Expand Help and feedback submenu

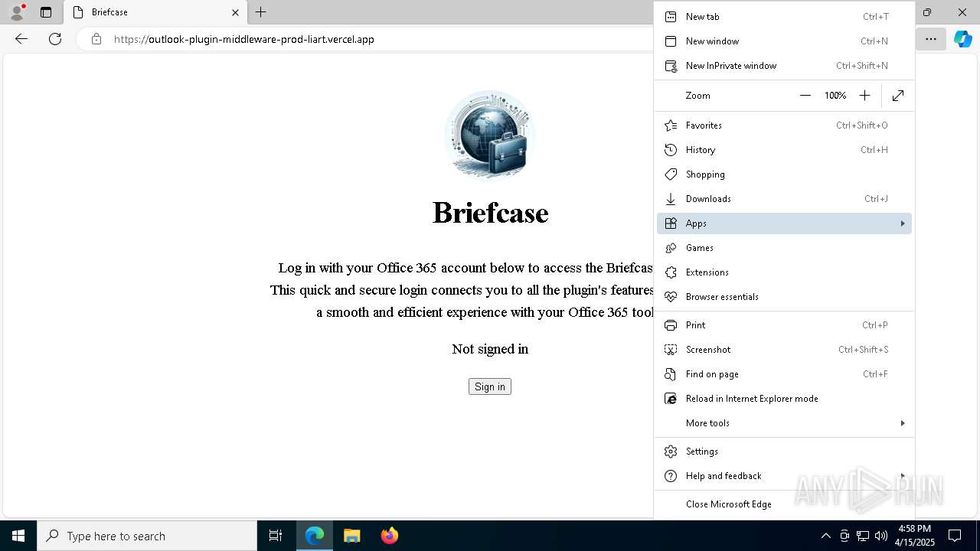(x=784, y=476)
